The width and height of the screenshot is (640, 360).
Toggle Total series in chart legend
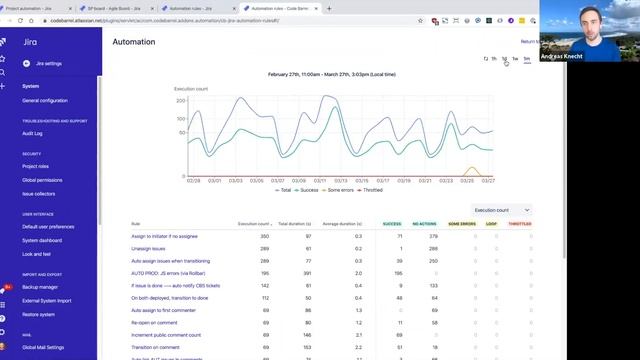click(x=283, y=190)
